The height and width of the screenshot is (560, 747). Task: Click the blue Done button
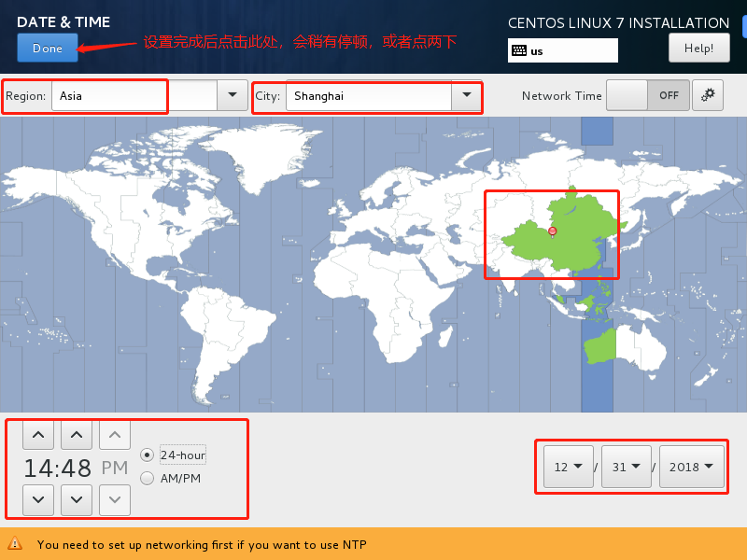48,48
